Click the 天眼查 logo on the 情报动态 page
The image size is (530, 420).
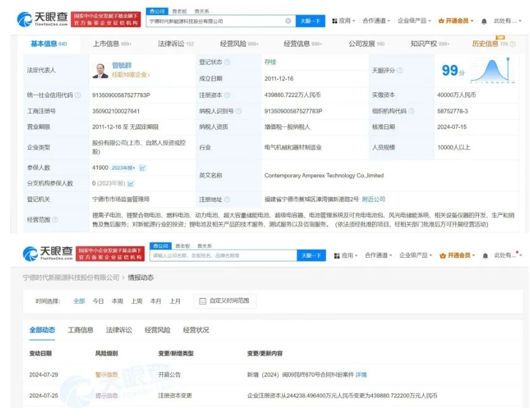click(x=48, y=253)
